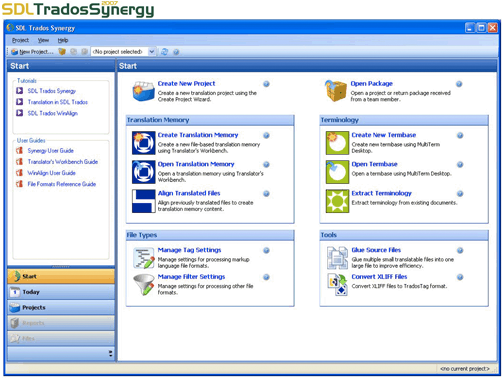
Task: Click the Open Package link
Action: coord(372,84)
